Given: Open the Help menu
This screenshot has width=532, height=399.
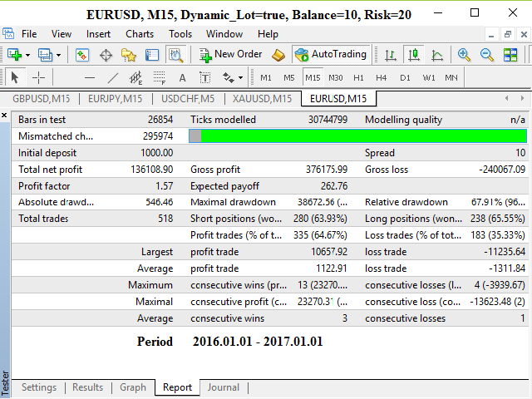Looking at the screenshot, I should point(268,34).
